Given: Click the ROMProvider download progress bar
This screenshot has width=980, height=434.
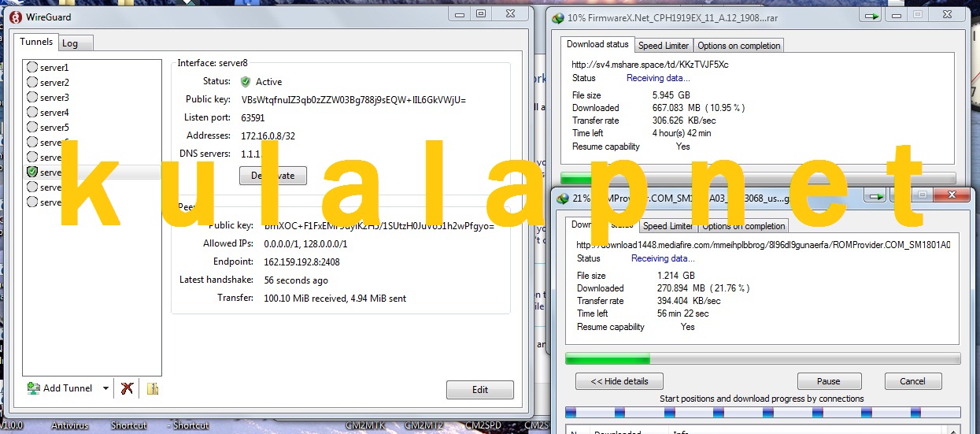Looking at the screenshot, I should [x=763, y=359].
